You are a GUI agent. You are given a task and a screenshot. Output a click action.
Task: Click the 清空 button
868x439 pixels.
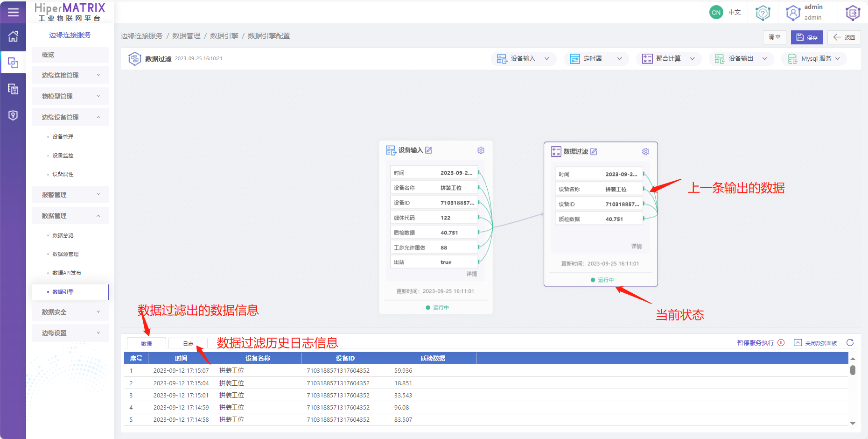tap(775, 37)
